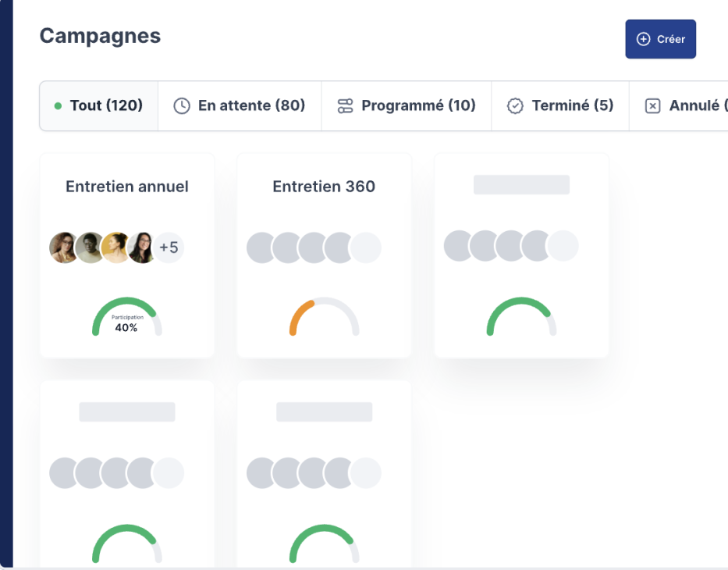Click the green dot beside Tout

click(58, 106)
